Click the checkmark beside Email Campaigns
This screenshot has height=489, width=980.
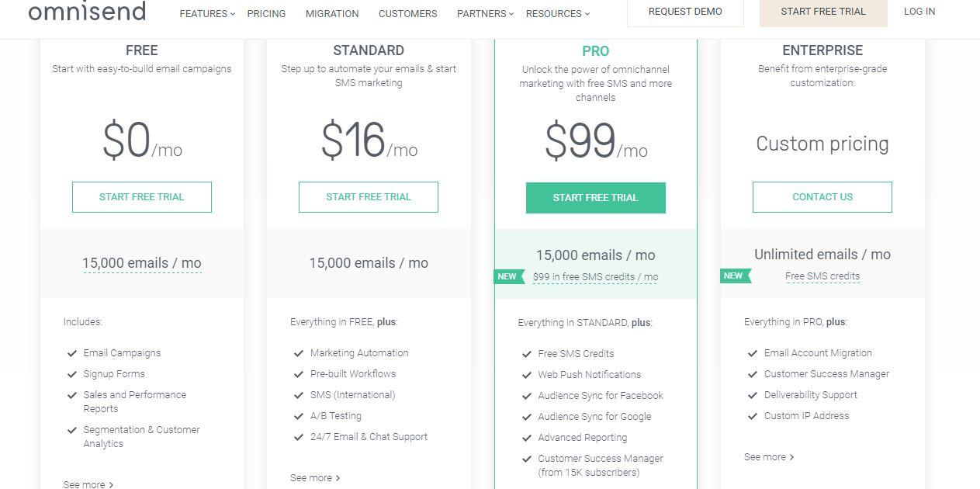point(72,352)
